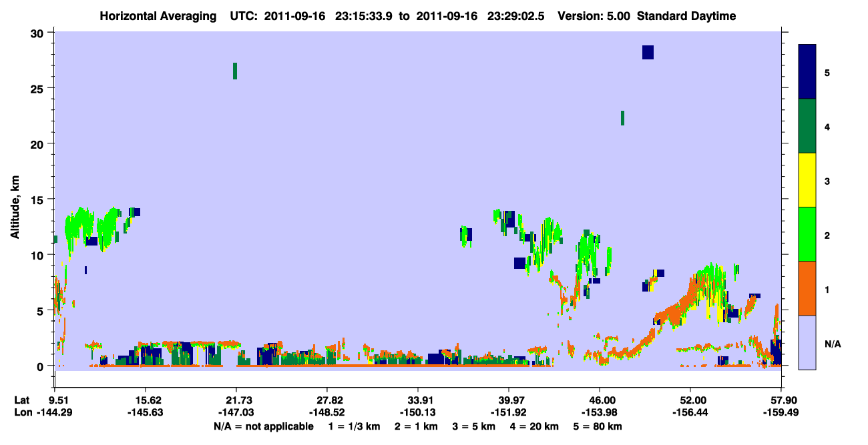The height and width of the screenshot is (445, 868).
Task: Click the longitude value -144.29
Action: 55,412
